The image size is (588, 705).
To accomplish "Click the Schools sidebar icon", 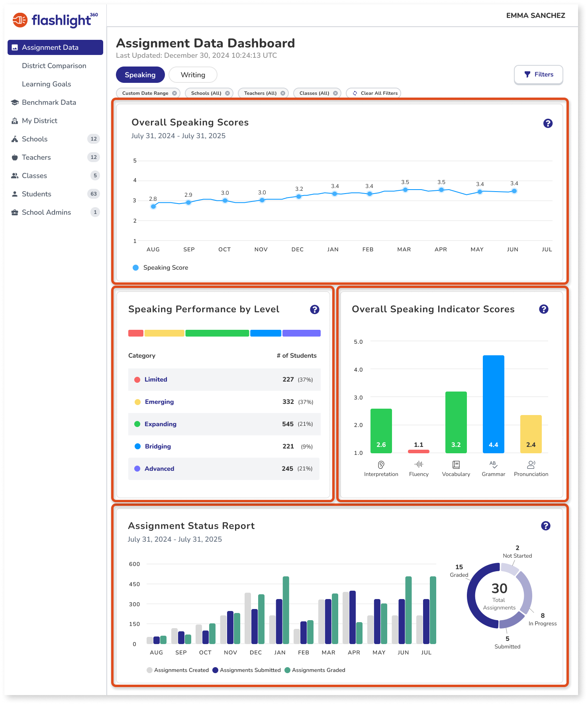I will tap(15, 139).
